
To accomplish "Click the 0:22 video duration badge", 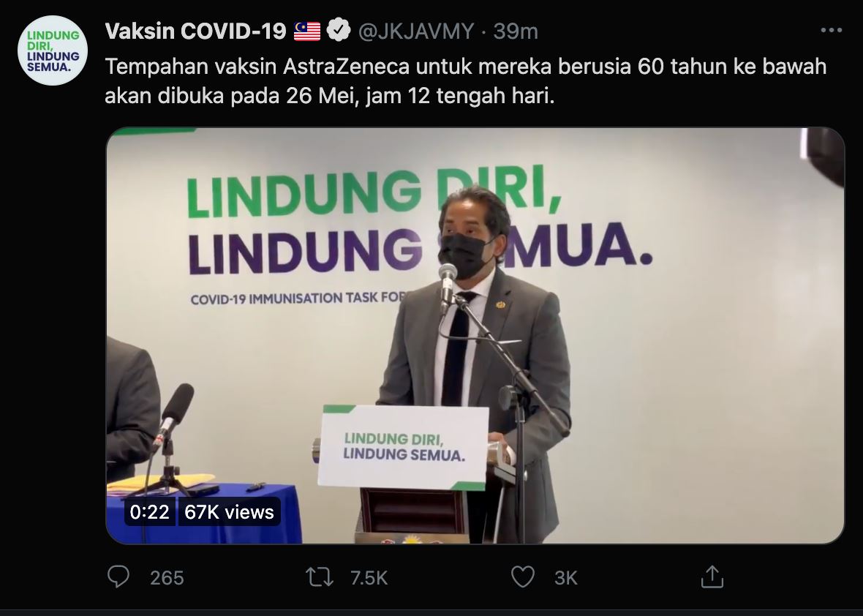I will point(150,512).
